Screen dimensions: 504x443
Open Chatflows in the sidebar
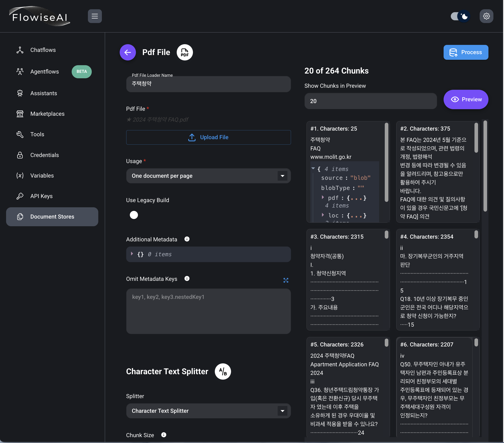click(43, 50)
